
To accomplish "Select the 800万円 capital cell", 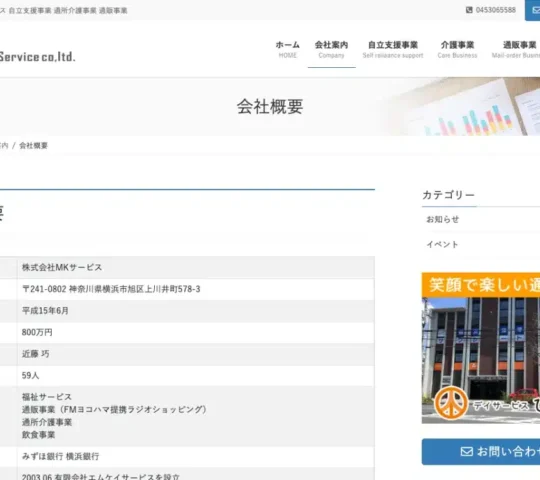I will 196,332.
